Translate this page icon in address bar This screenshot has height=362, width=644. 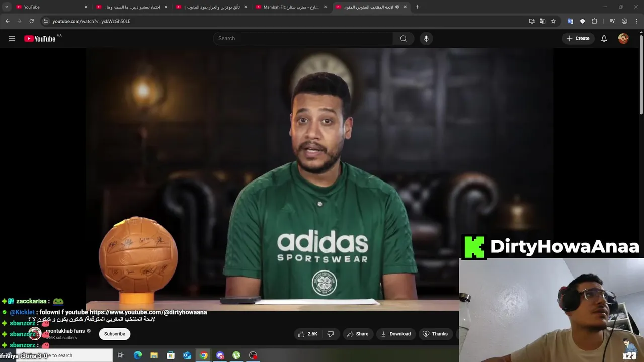(x=542, y=21)
